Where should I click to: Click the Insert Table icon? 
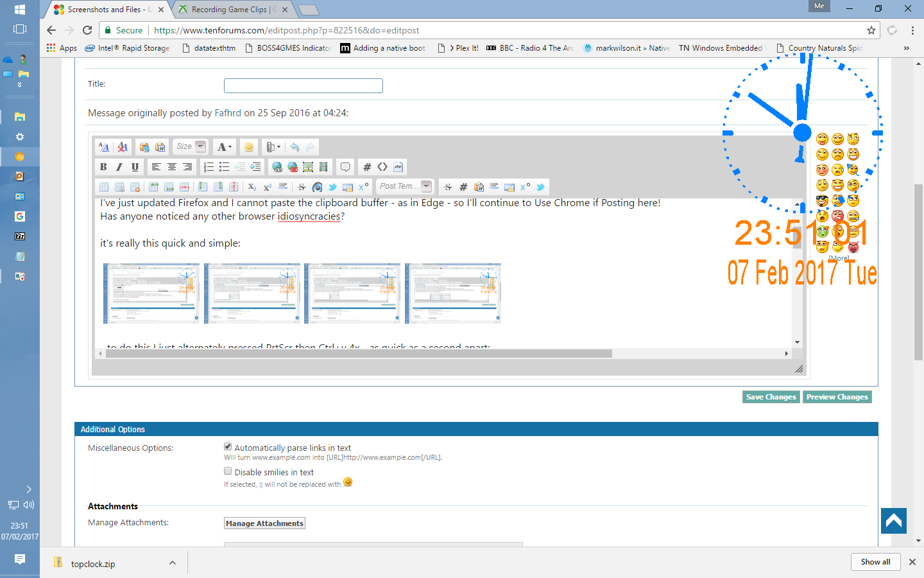click(x=103, y=187)
